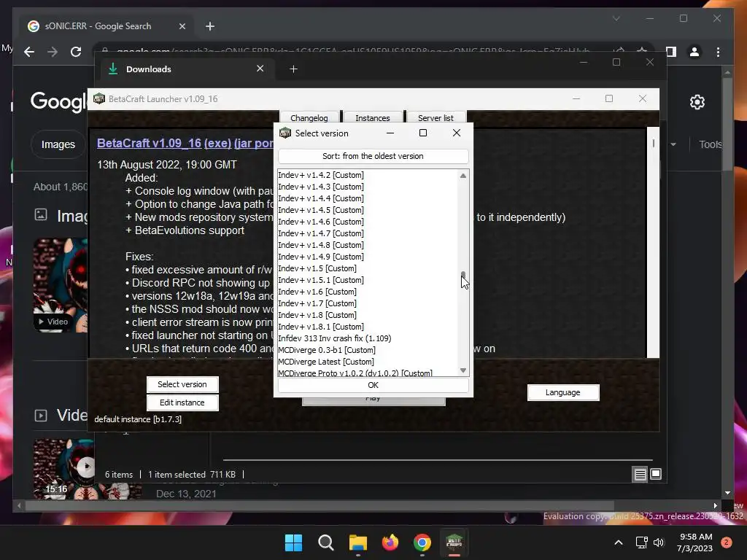Switch File Explorer to details view
The height and width of the screenshot is (560, 747).
click(640, 474)
